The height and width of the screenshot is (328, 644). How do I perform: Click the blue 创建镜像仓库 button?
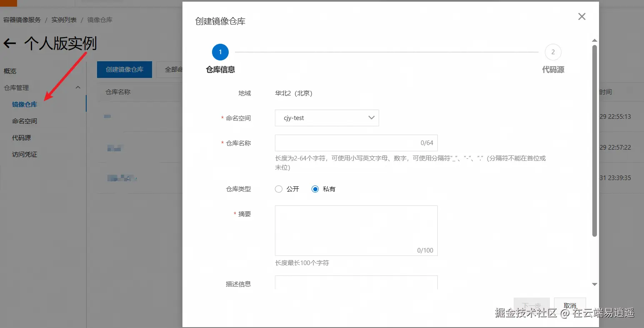click(x=125, y=70)
